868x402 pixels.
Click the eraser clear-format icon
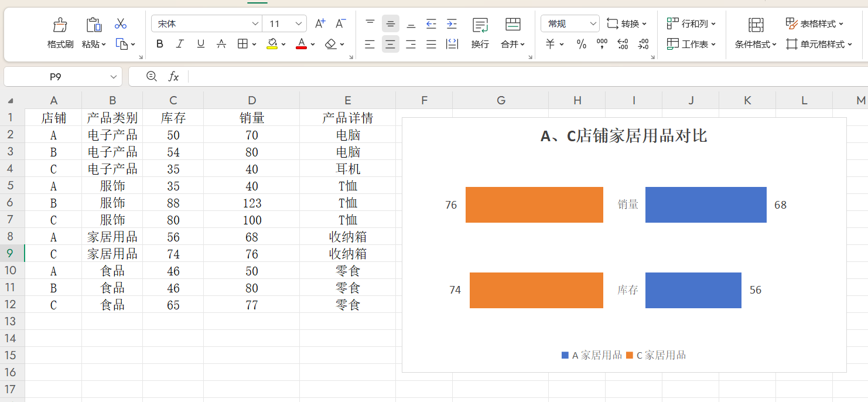tap(331, 44)
